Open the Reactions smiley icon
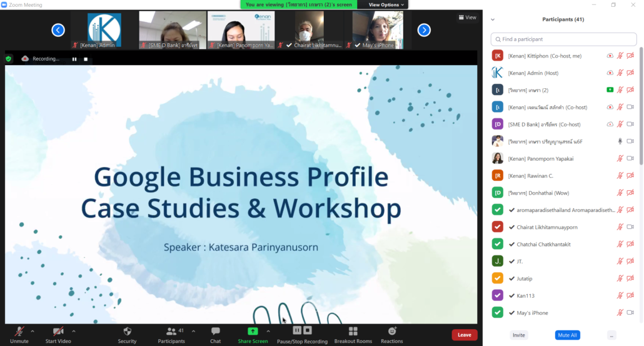 click(x=392, y=331)
